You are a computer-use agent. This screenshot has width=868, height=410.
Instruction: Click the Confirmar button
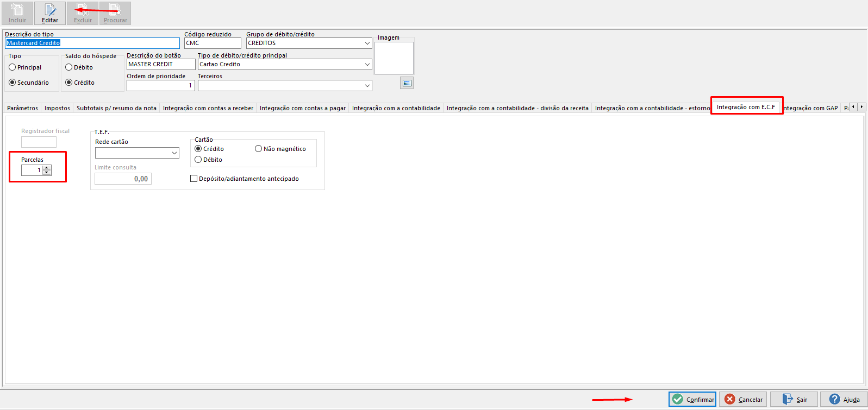coord(692,399)
